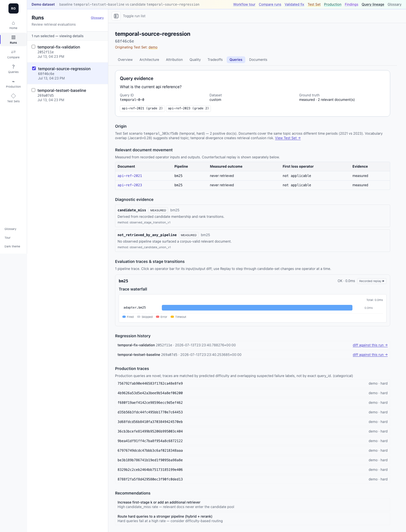406x532 pixels.
Task: Open production trace d35b56b3fdc44fc495bb1770e7c64453
Action: [x=253, y=412]
